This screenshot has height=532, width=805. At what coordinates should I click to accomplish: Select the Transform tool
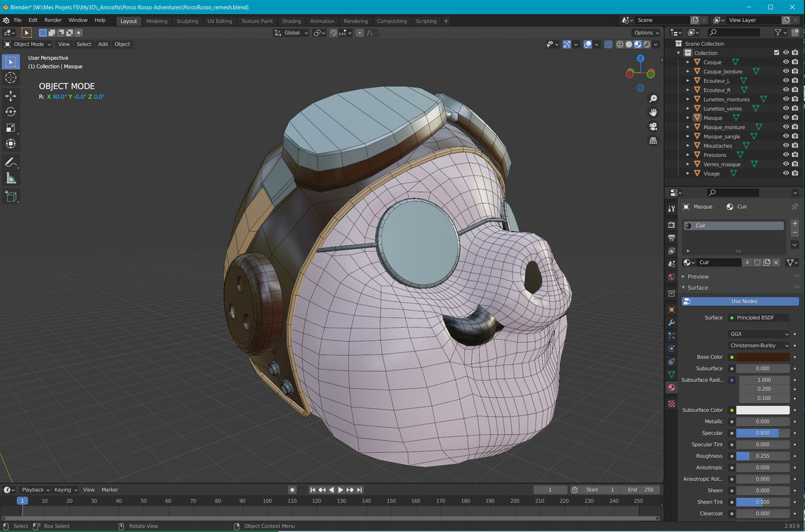click(11, 144)
